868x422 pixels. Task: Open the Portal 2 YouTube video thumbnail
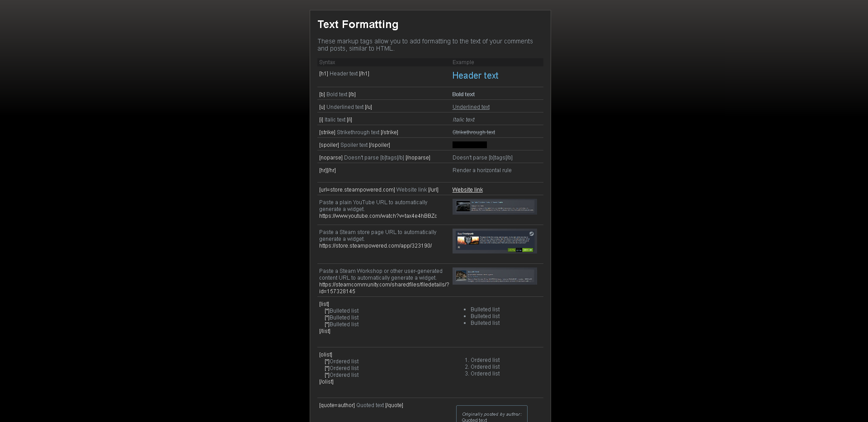[x=463, y=206]
